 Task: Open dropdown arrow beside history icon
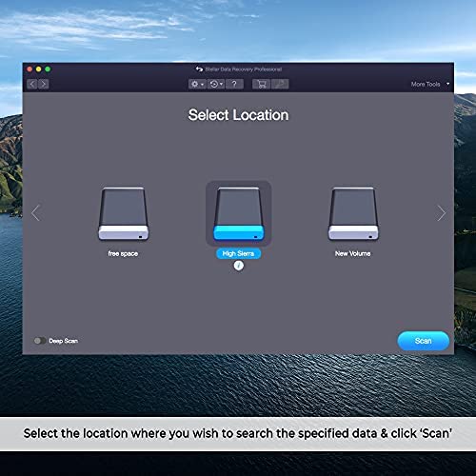point(221,85)
